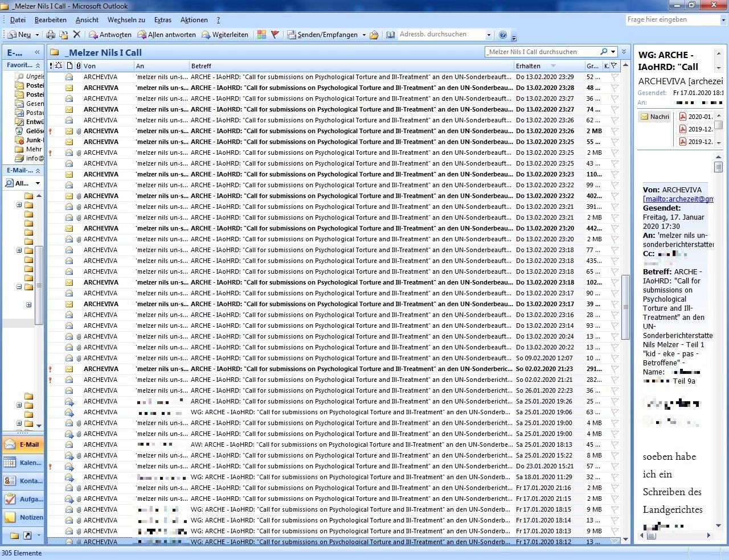
Task: Click the blue help question-mark icon
Action: coord(503,35)
